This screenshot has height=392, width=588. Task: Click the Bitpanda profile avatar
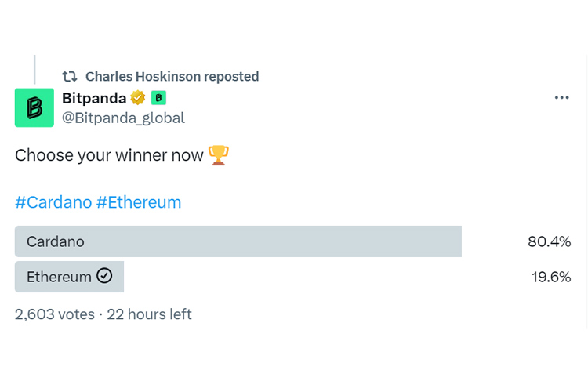coord(34,107)
